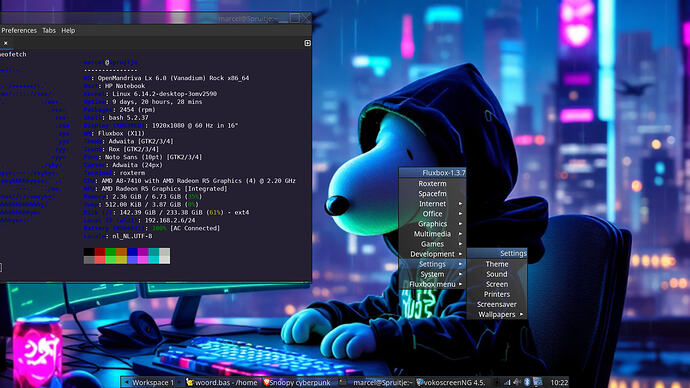Click the Workspace 1 label
The image size is (690, 388).
[153, 382]
